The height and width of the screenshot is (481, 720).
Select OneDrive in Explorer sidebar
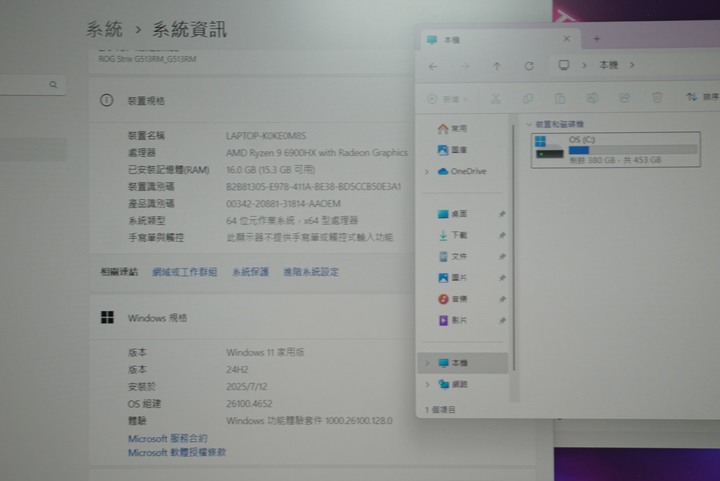click(x=461, y=171)
